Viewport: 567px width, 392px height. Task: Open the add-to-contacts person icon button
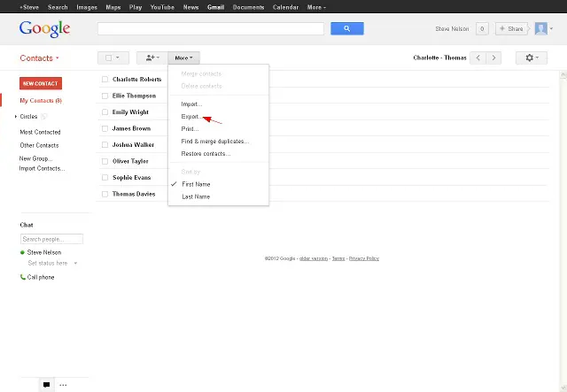[151, 58]
